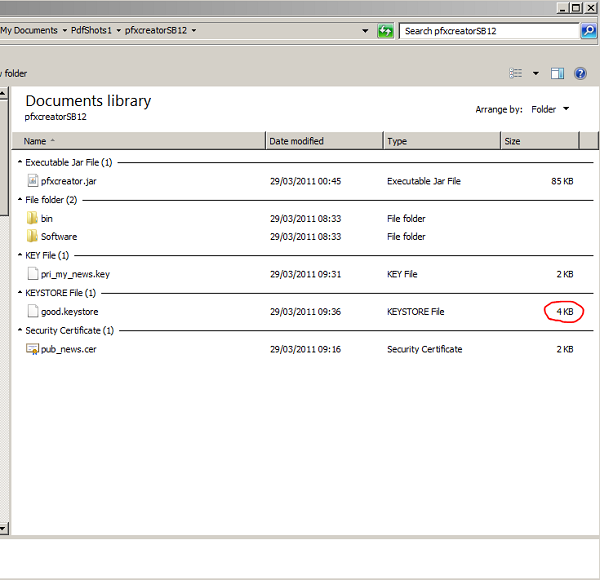
Task: Click the navigation pane scroll down arrow
Action: [3, 528]
